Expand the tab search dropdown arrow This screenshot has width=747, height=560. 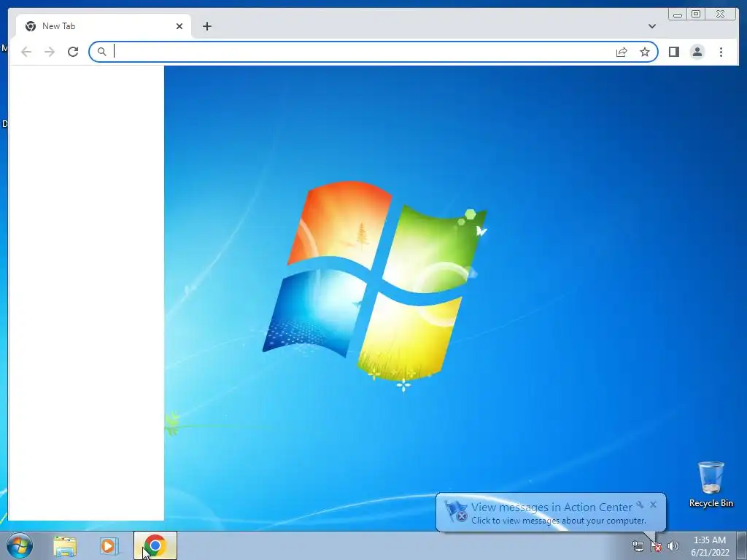tap(651, 26)
